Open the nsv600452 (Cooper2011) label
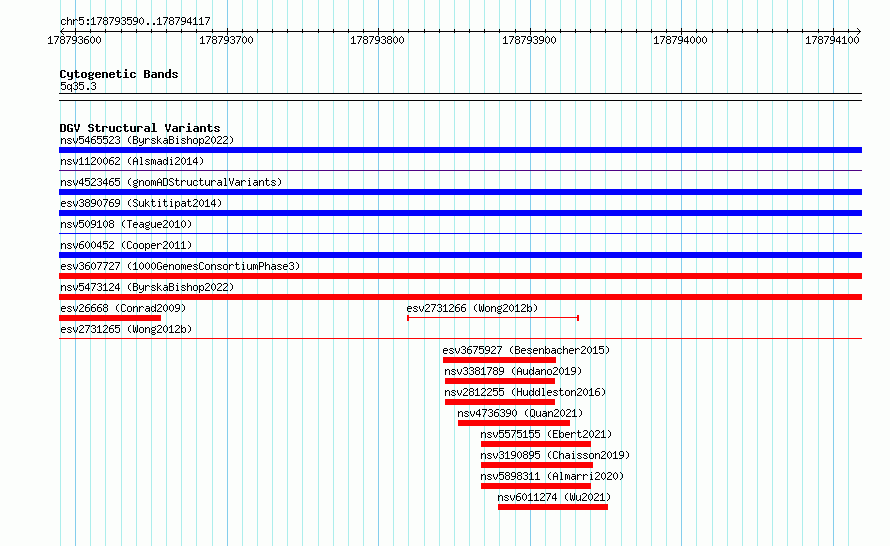Screen dimensions: 890x546 (x=126, y=245)
